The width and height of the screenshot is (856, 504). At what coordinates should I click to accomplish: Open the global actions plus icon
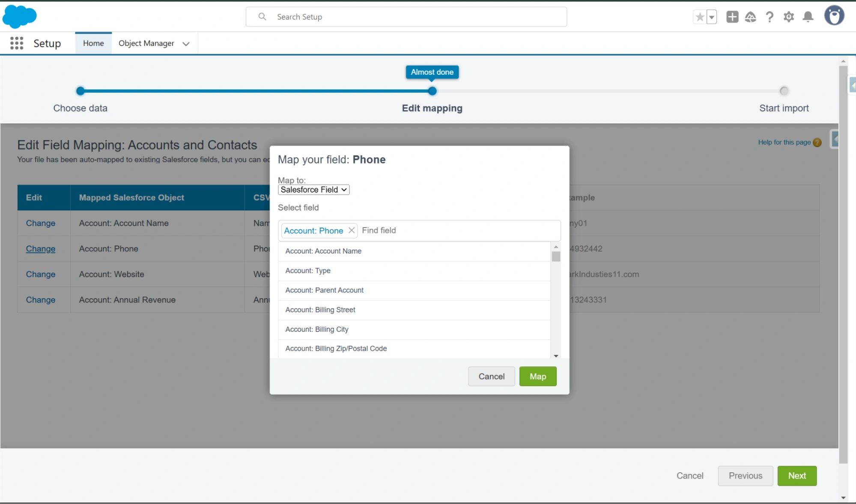732,17
